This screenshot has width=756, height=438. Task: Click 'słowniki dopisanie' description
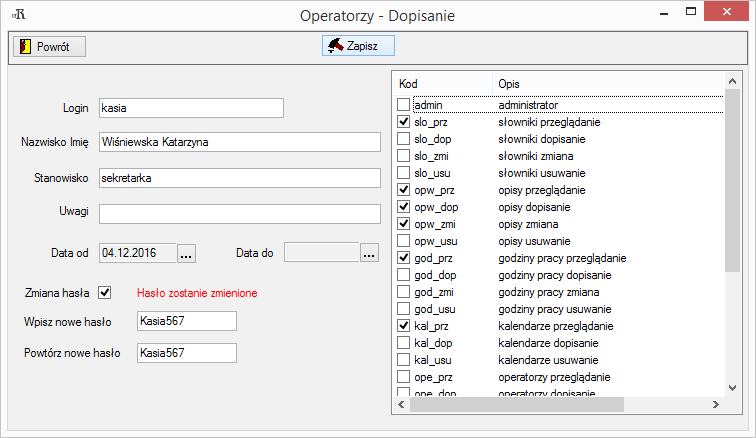coord(541,139)
